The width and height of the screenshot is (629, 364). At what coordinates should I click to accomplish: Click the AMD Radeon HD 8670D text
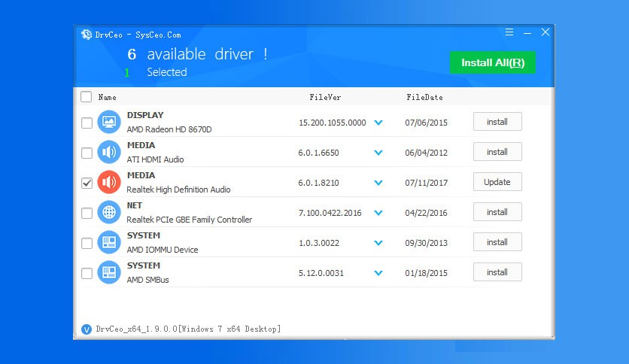pyautogui.click(x=169, y=129)
